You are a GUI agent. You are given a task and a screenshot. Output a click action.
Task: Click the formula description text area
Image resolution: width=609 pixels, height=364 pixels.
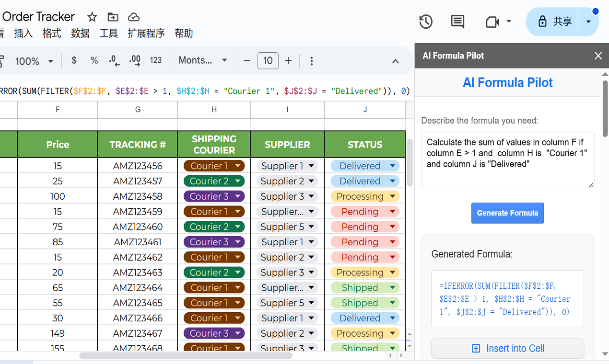pos(508,159)
